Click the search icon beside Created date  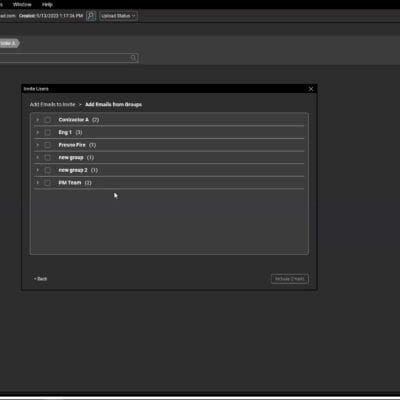point(91,16)
